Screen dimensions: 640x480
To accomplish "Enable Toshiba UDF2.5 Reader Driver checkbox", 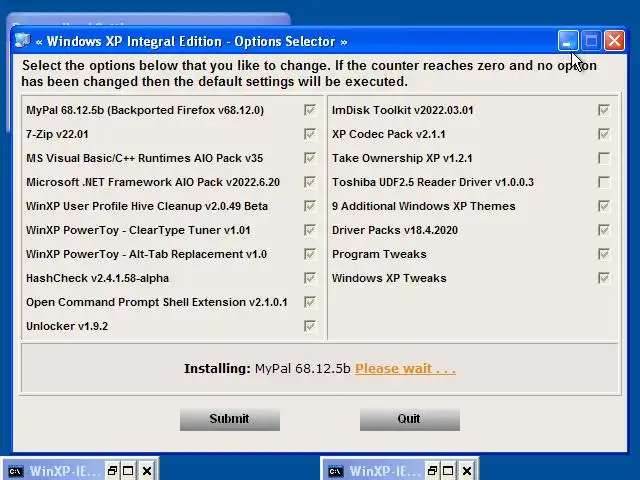I will 604,182.
